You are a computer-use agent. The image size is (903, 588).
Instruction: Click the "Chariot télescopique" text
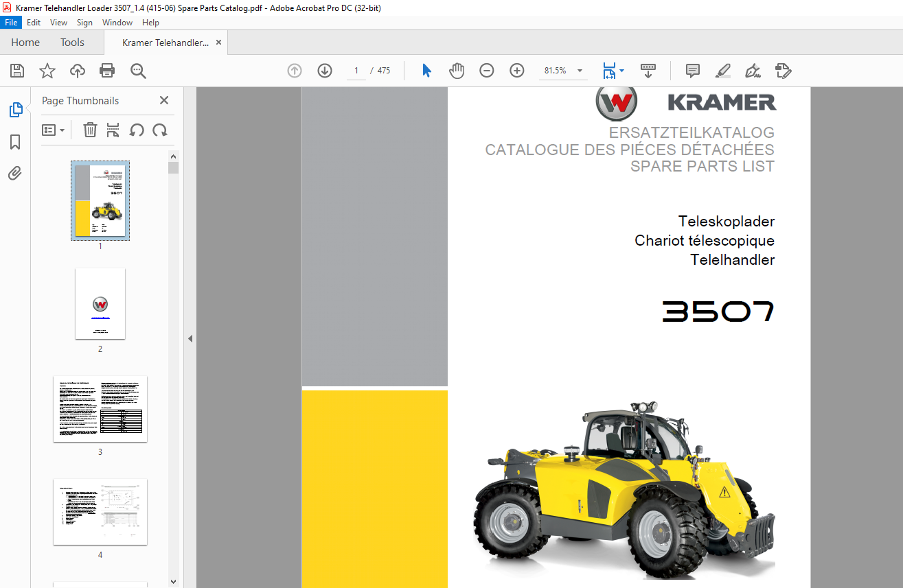[x=705, y=241]
